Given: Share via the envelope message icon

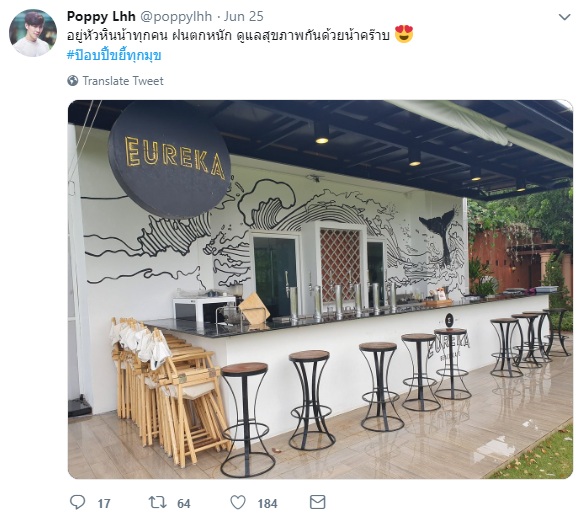Looking at the screenshot, I should 317,502.
